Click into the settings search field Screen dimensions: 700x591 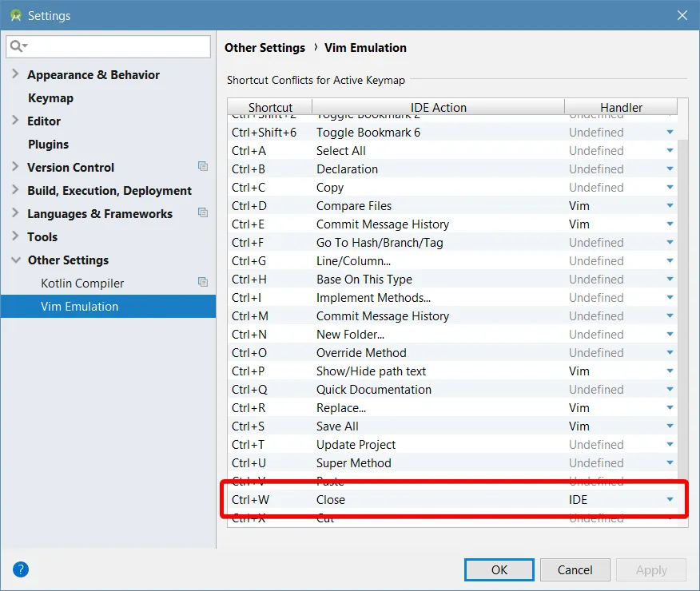[109, 46]
